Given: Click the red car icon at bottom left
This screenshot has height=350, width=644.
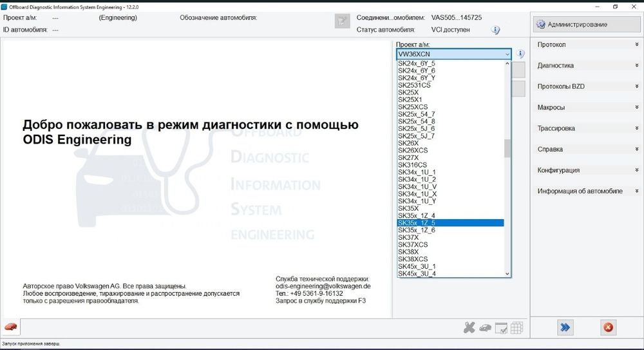Looking at the screenshot, I should click(11, 327).
